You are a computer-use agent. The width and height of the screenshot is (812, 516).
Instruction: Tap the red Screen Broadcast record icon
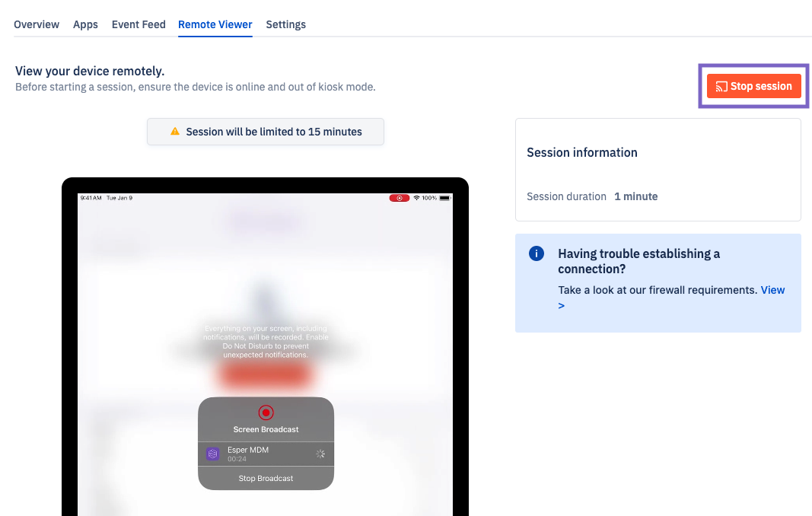[266, 412]
